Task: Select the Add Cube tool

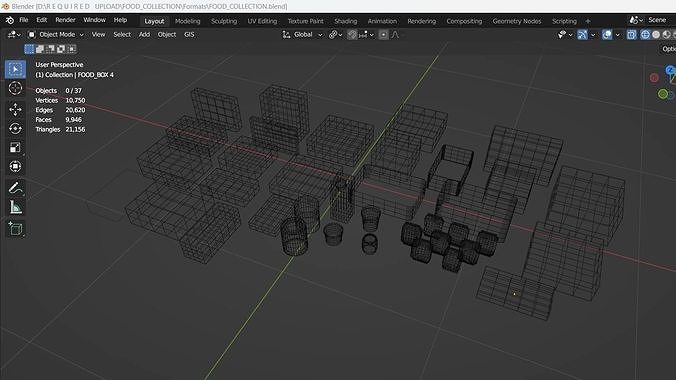Action: (15, 229)
